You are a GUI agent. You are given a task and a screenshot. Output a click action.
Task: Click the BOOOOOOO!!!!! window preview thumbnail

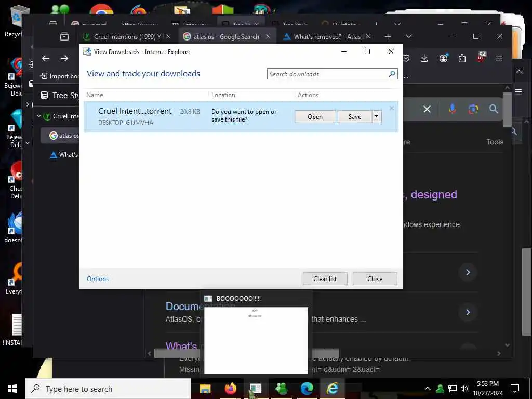coord(256,340)
